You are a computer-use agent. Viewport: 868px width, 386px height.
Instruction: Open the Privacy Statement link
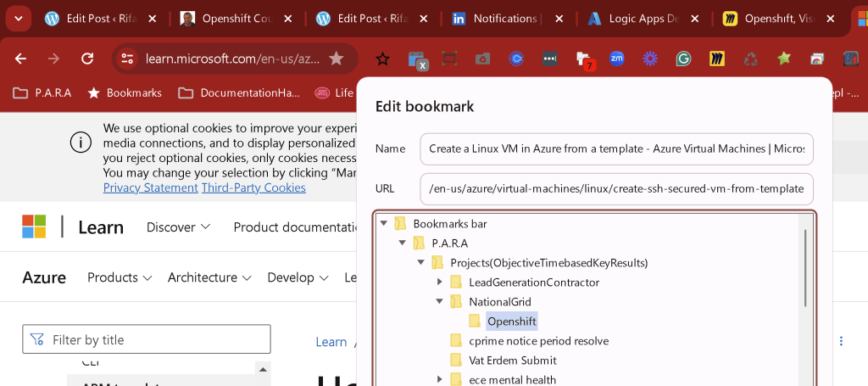(151, 187)
